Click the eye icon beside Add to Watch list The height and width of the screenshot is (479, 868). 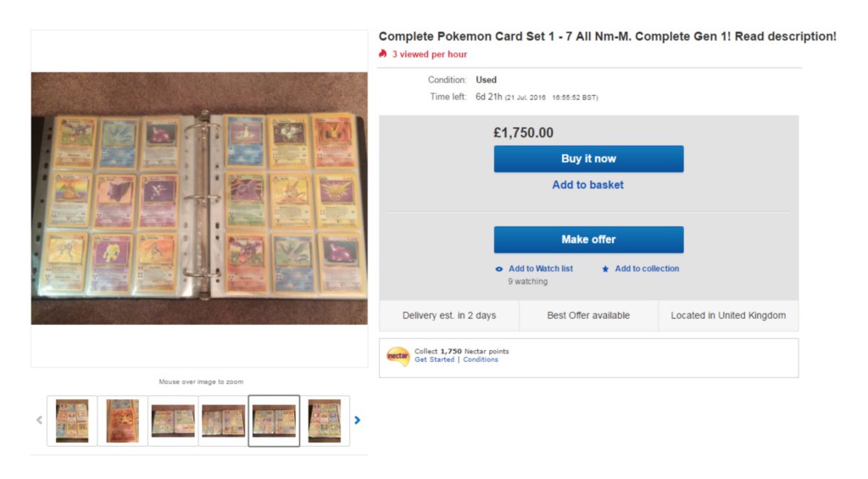(499, 270)
